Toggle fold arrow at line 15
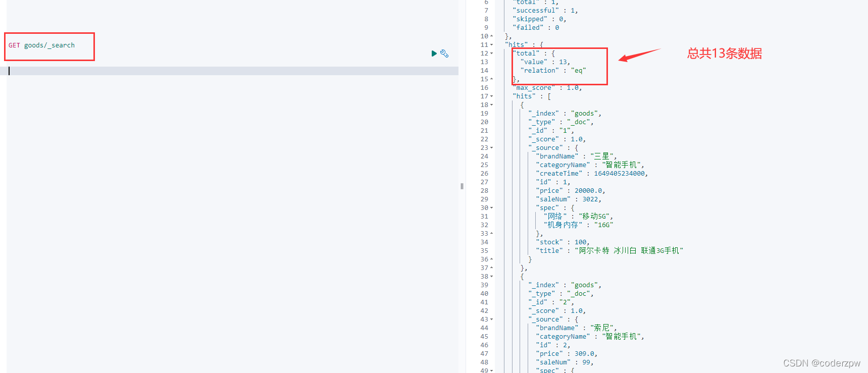868x373 pixels. coord(492,79)
